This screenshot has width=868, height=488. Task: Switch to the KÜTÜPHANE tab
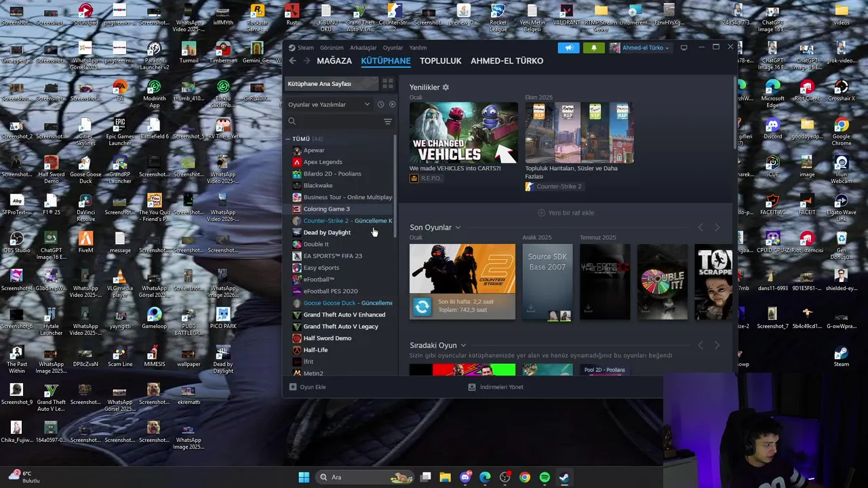386,60
